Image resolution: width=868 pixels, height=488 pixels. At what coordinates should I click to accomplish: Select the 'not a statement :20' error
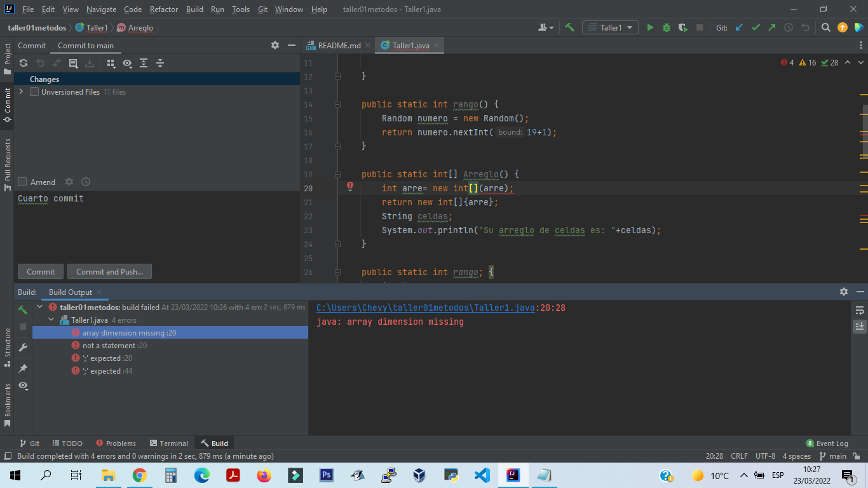pos(170,345)
